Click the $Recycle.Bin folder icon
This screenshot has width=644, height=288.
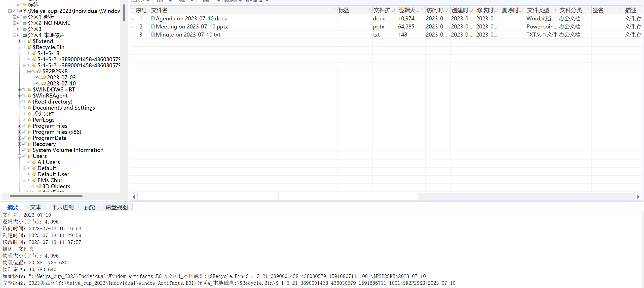[x=30, y=47]
